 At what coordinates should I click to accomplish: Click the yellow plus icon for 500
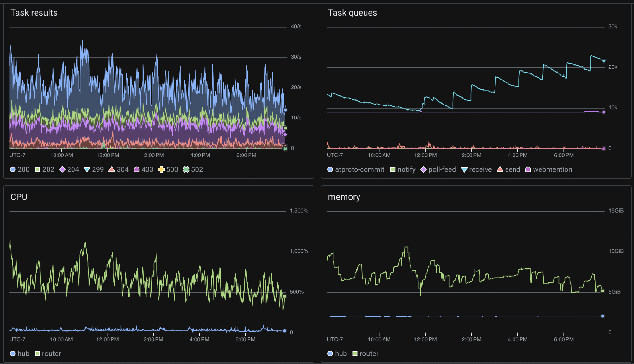(161, 169)
